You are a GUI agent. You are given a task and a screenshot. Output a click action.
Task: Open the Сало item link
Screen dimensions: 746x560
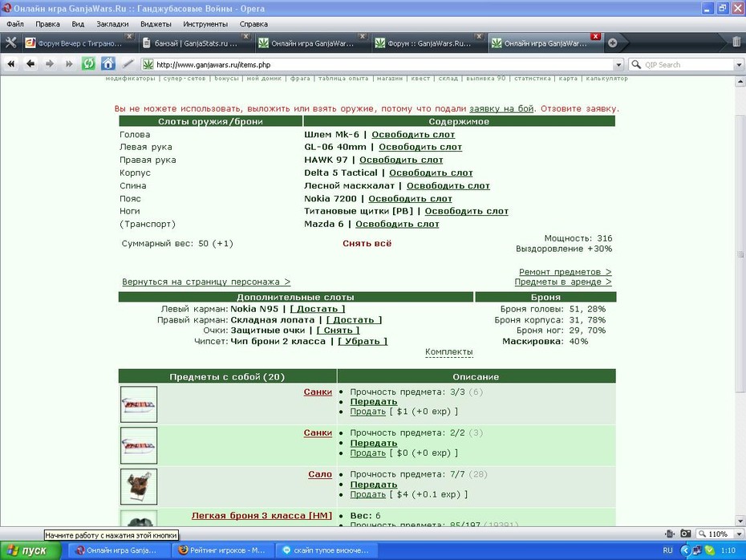pyautogui.click(x=320, y=474)
